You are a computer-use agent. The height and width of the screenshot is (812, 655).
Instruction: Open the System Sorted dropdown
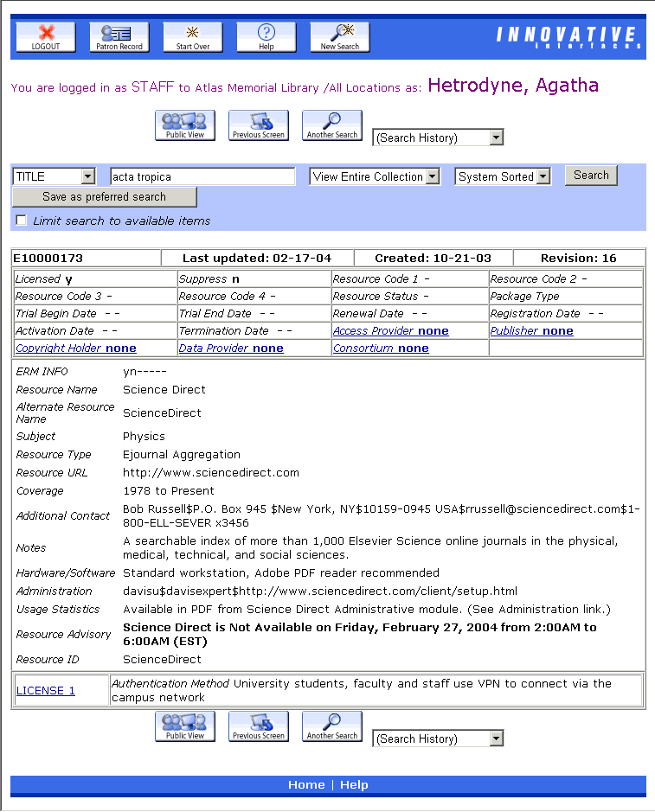tap(502, 176)
